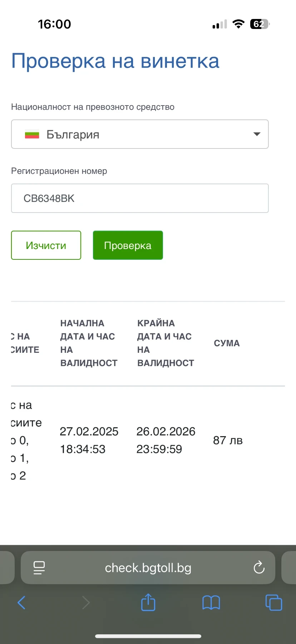Reload the check.bgtoll.bg page
This screenshot has height=644, width=296.
pyautogui.click(x=259, y=567)
